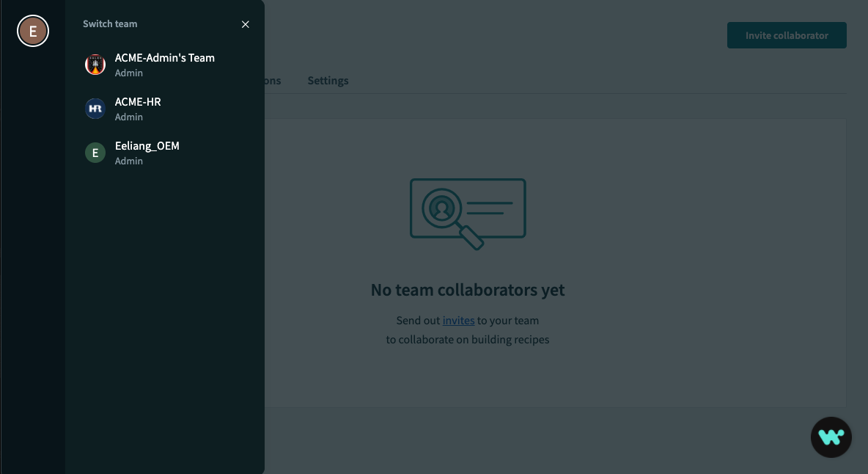The image size is (868, 474).
Task: Open the Workato chat widget
Action: 831,437
